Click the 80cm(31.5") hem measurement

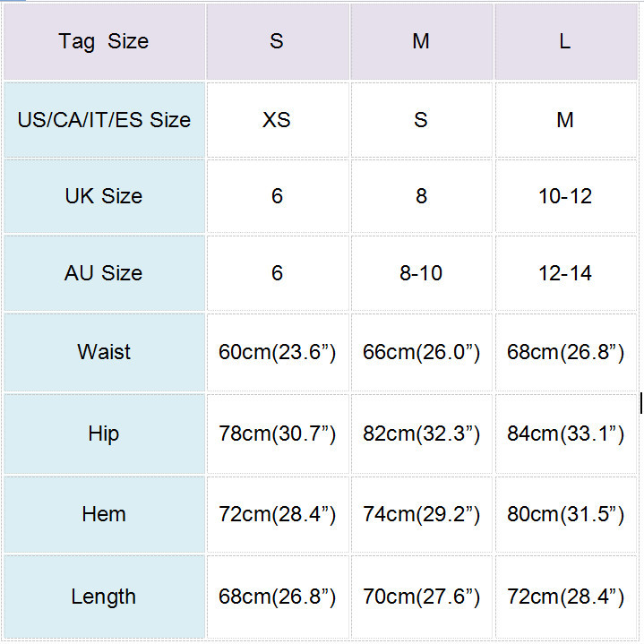coord(564,514)
